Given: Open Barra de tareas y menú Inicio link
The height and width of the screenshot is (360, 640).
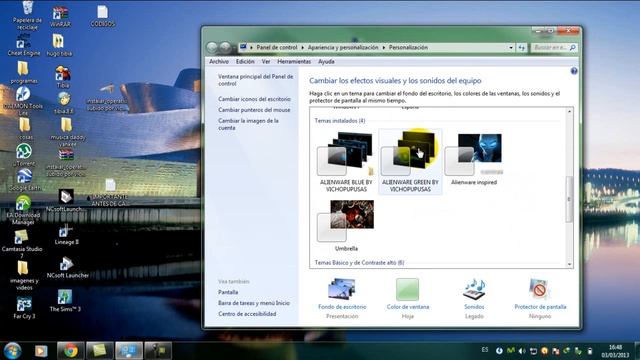Looking at the screenshot, I should 254,303.
